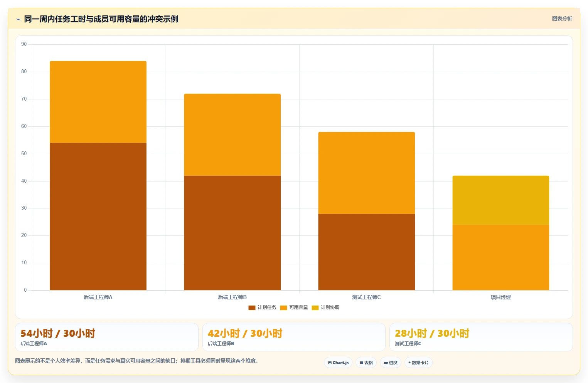Open the 54小时 / 30小时 stat card

(x=107, y=337)
